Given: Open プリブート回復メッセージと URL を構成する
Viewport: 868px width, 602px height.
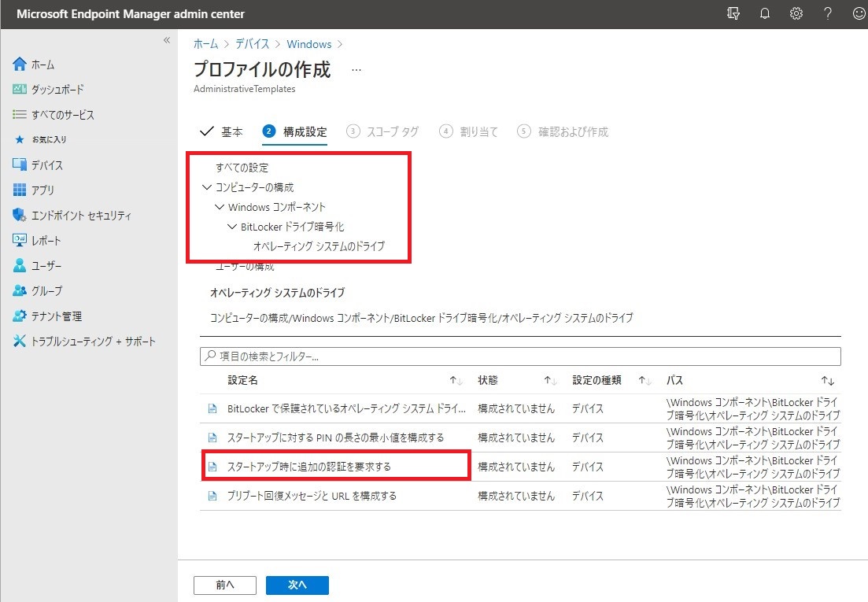Looking at the screenshot, I should 312,496.
